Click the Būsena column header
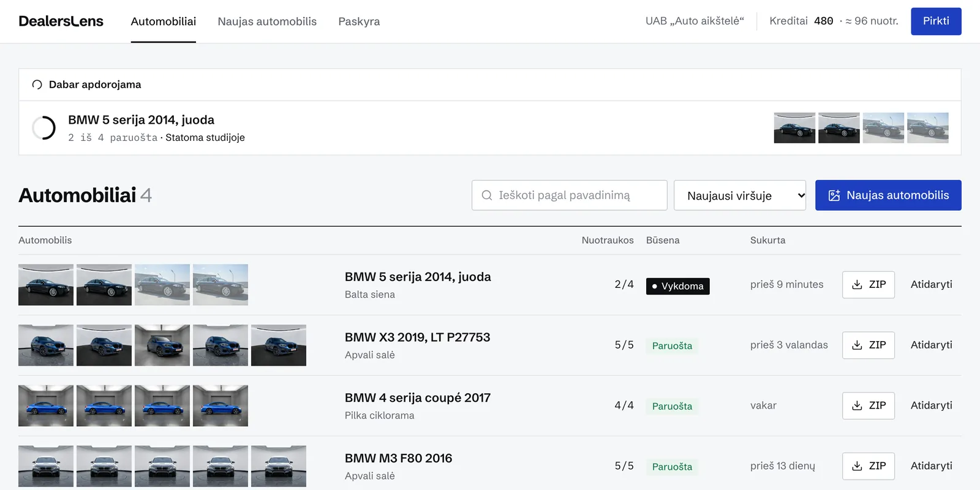980x490 pixels. (x=663, y=241)
